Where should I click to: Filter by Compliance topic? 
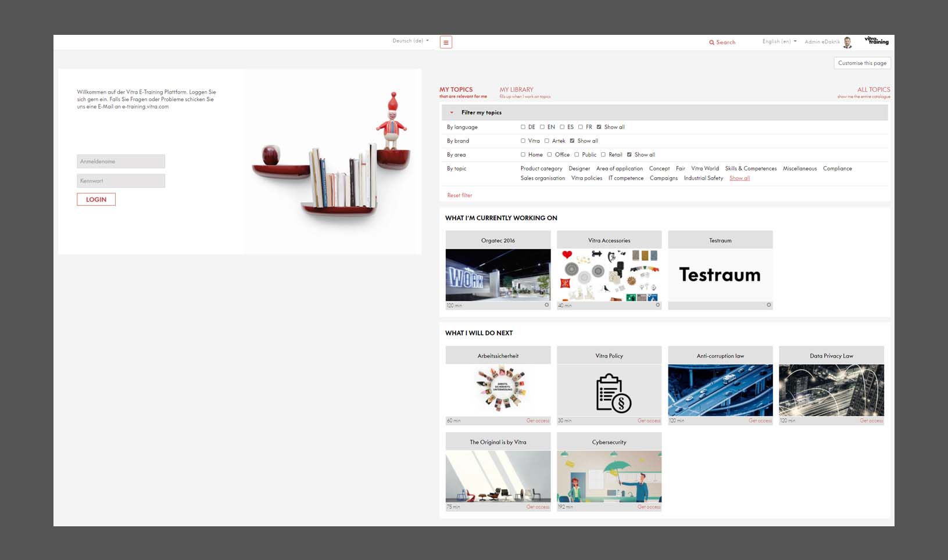click(x=837, y=169)
